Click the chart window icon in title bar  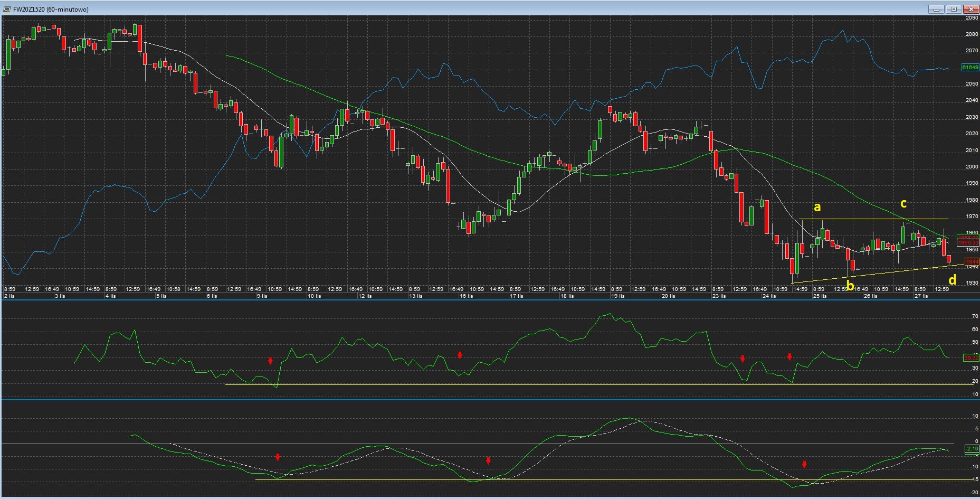tap(7, 9)
